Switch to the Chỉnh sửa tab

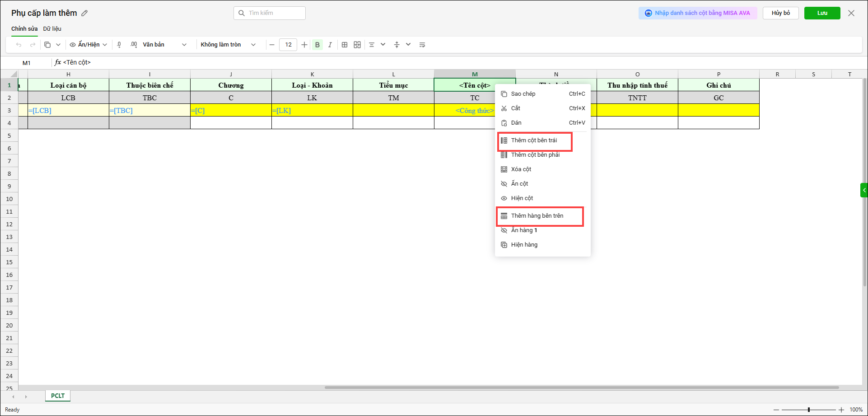click(x=24, y=29)
